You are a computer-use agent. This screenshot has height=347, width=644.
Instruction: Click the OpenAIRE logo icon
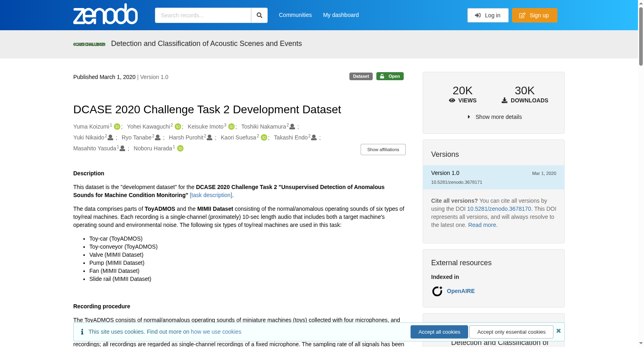pos(437,291)
